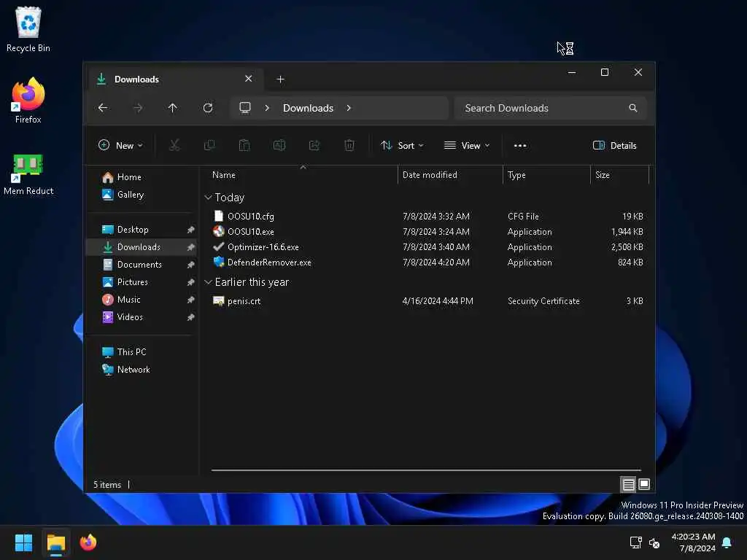Click the Downloads breadcrumb in address bar
Image resolution: width=747 pixels, height=560 pixels.
coord(309,108)
